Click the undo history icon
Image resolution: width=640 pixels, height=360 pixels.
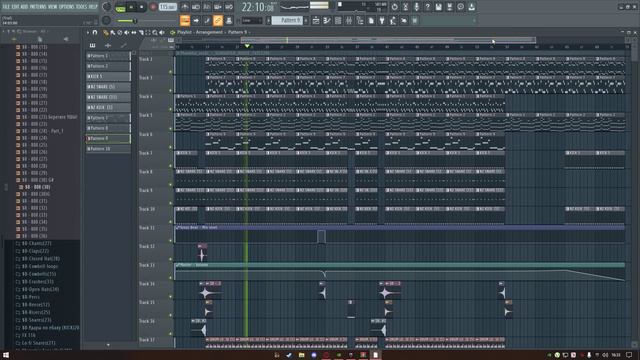(x=394, y=7)
